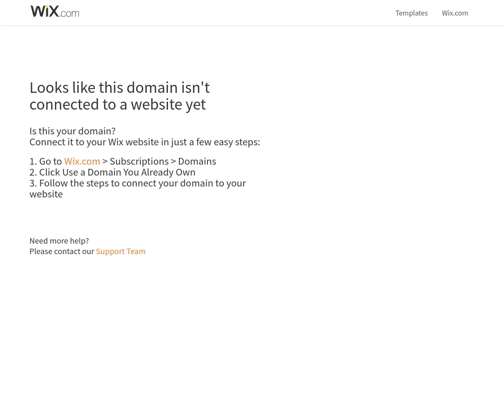Click the text "Subscriptions > Domains" in step 1
This screenshot has height=420, width=504.
(163, 161)
